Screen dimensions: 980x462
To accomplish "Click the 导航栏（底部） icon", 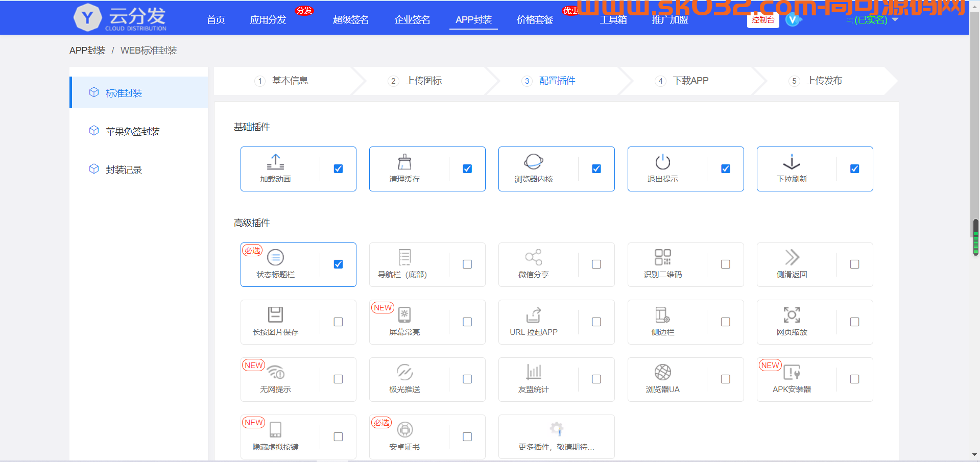I will [404, 257].
